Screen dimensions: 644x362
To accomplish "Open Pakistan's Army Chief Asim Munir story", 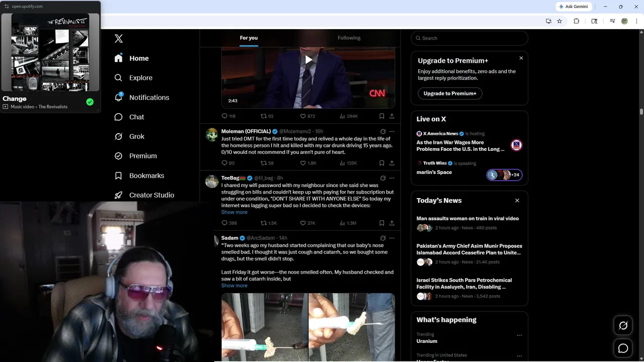I will [469, 254].
